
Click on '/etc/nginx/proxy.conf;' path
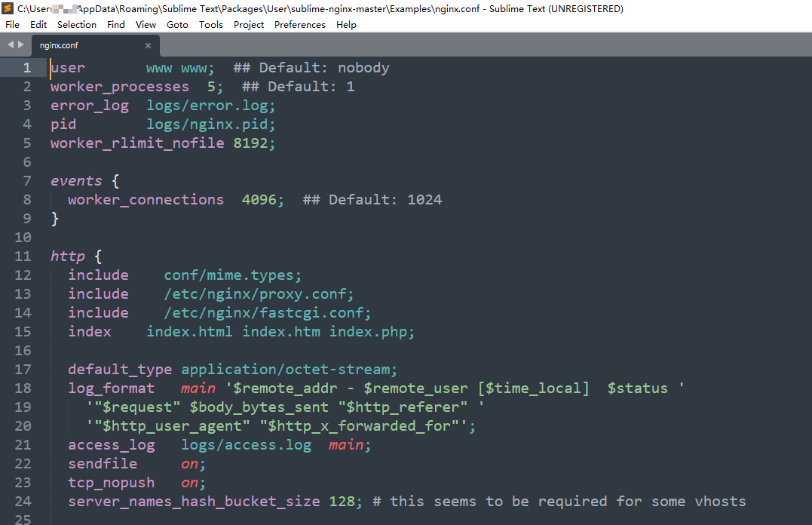point(259,294)
